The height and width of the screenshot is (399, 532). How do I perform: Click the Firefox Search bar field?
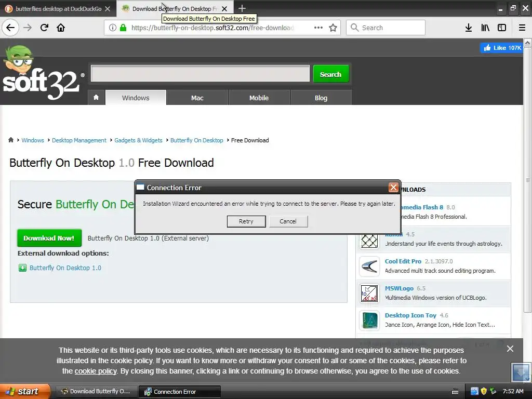click(x=386, y=28)
